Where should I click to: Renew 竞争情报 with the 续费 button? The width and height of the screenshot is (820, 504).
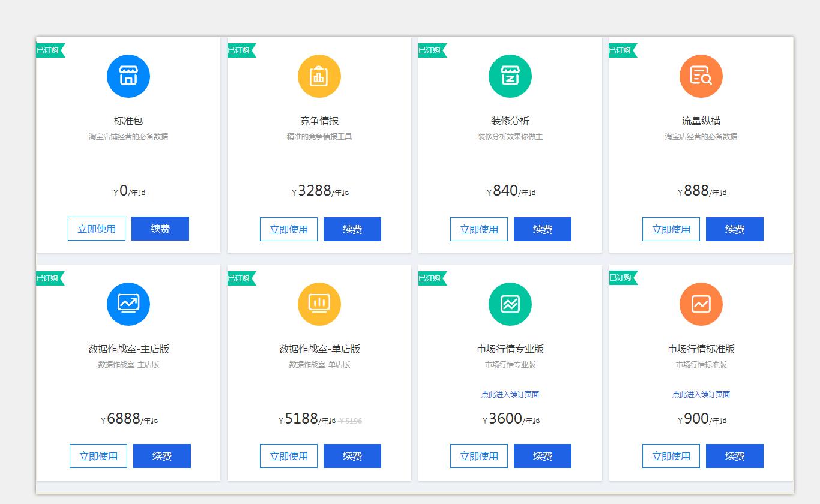pos(352,229)
